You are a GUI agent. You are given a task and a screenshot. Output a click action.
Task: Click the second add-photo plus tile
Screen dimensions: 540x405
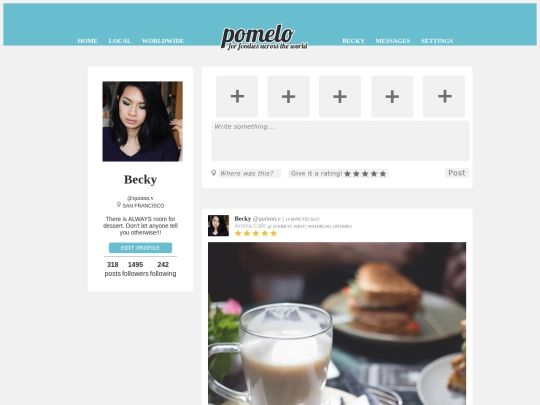pos(289,96)
